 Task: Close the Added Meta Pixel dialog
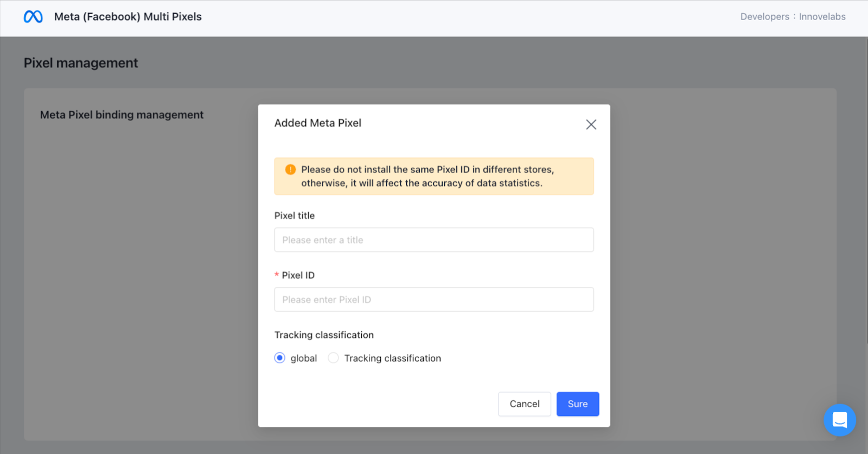591,124
